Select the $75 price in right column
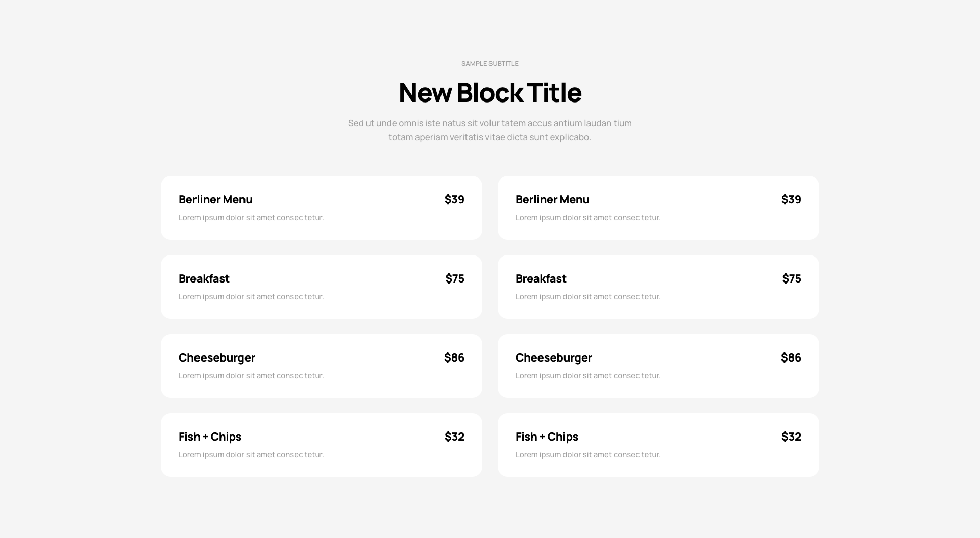 [x=792, y=278]
